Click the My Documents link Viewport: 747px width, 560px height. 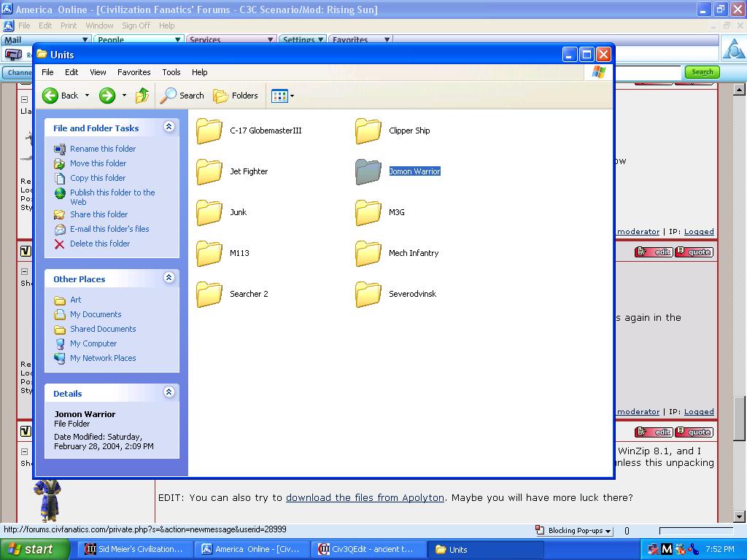pyautogui.click(x=96, y=315)
